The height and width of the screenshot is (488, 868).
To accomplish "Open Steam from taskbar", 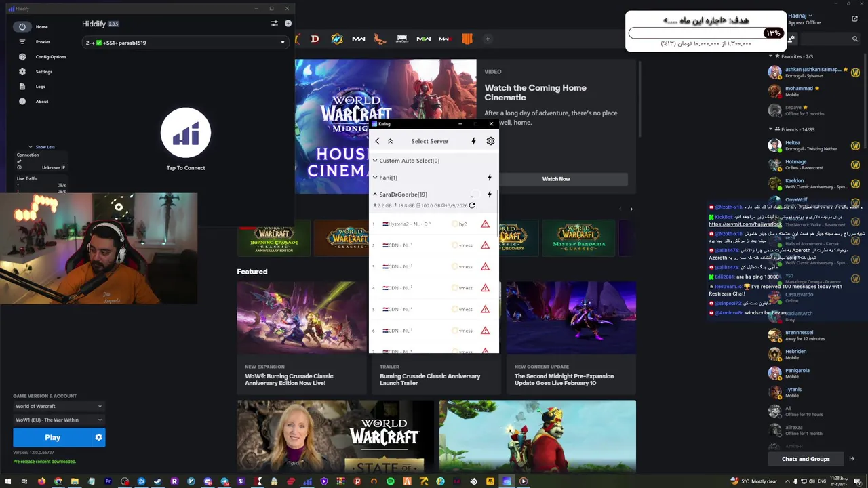I will tap(158, 481).
